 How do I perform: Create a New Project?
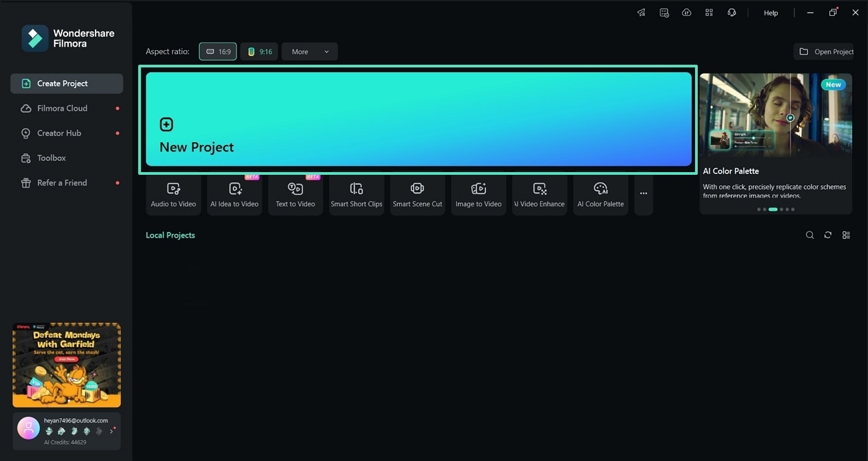[417, 119]
